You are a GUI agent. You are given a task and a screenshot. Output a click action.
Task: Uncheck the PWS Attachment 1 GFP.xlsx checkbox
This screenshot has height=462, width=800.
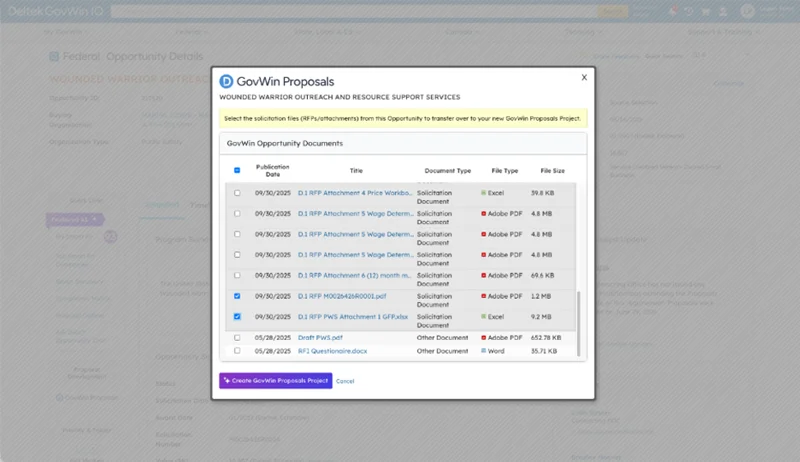[x=237, y=317]
